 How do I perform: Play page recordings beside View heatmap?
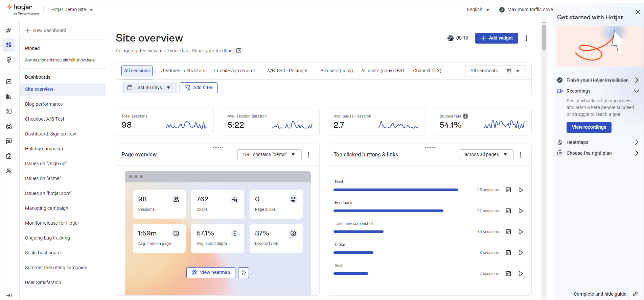pos(244,273)
